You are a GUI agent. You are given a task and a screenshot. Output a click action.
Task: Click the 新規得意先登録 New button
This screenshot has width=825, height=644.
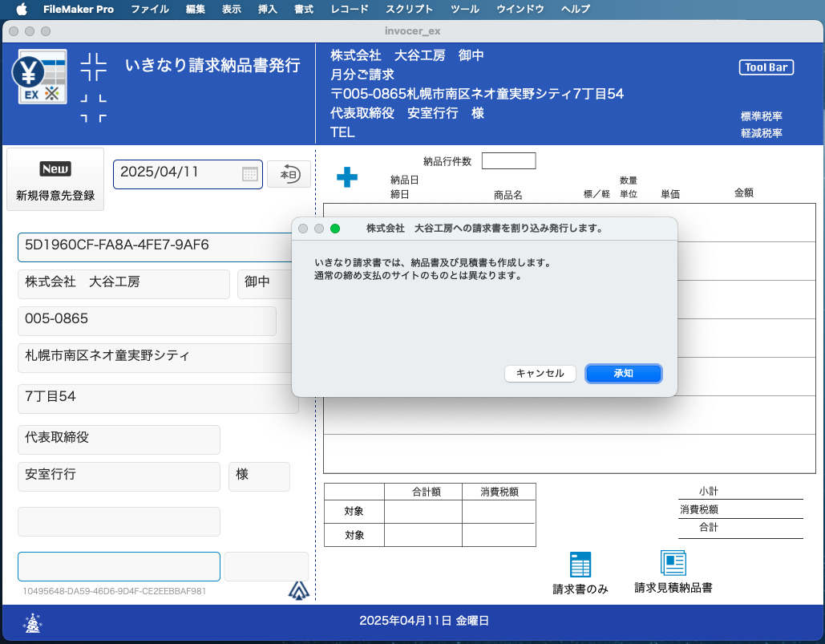55,180
